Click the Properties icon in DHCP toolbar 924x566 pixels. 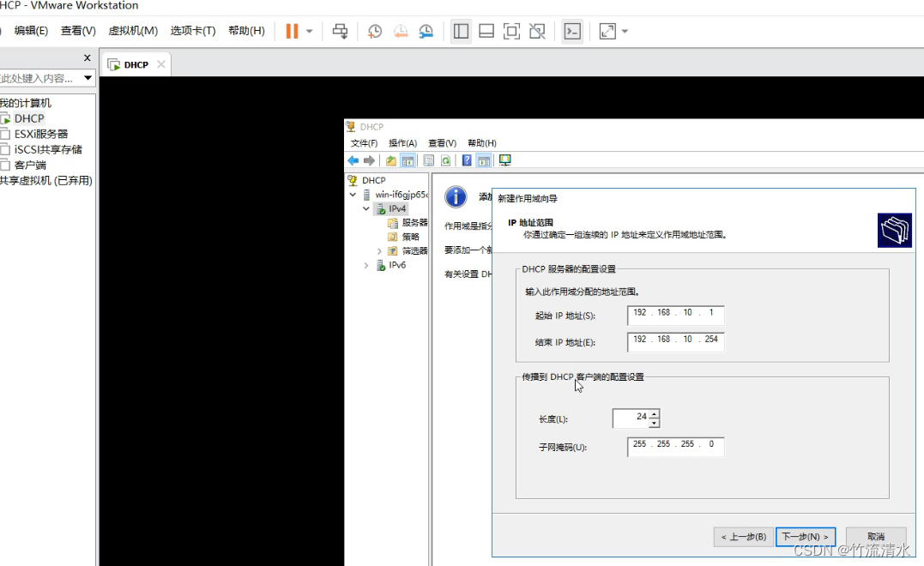(x=429, y=160)
